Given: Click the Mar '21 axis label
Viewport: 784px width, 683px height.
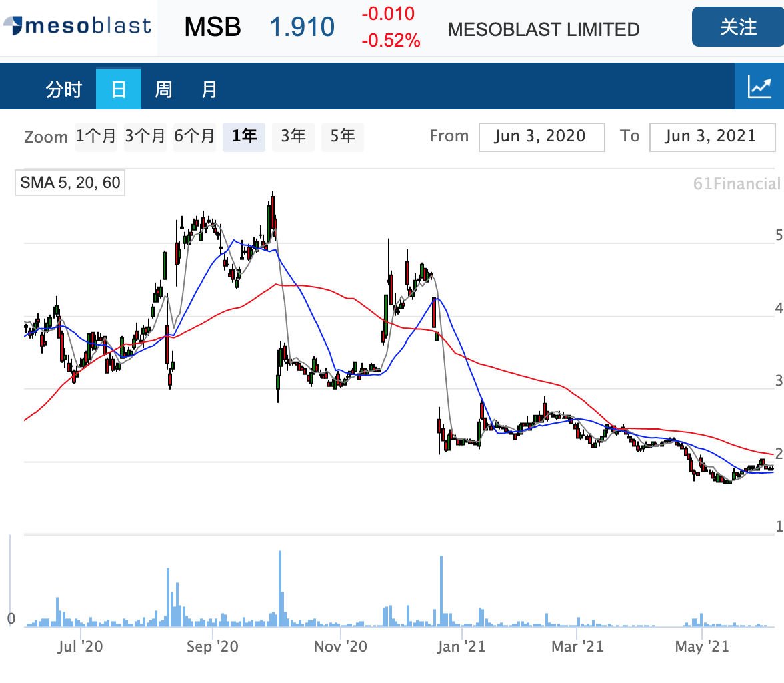Looking at the screenshot, I should 577,646.
